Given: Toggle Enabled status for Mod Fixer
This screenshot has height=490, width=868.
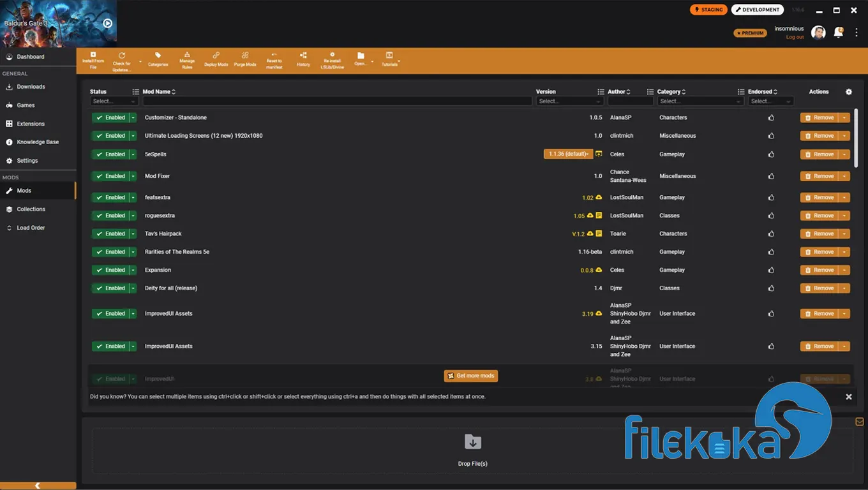Looking at the screenshot, I should [x=110, y=176].
